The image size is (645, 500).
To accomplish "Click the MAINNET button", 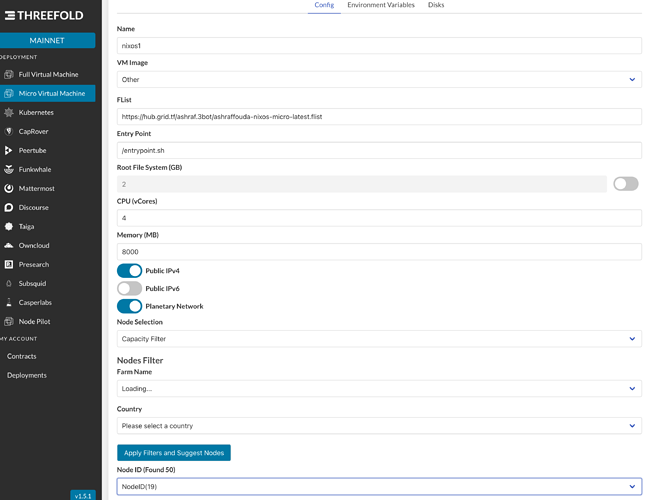I will [x=47, y=40].
